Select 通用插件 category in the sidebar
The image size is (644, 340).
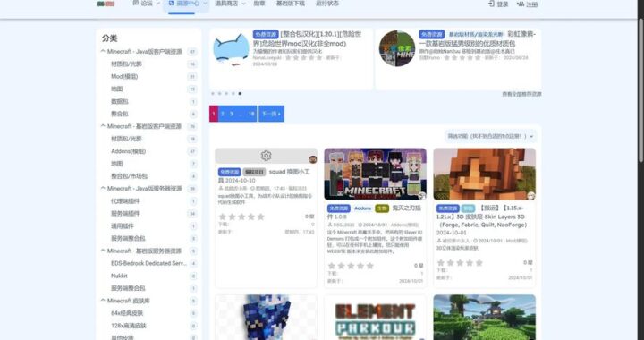(x=123, y=225)
